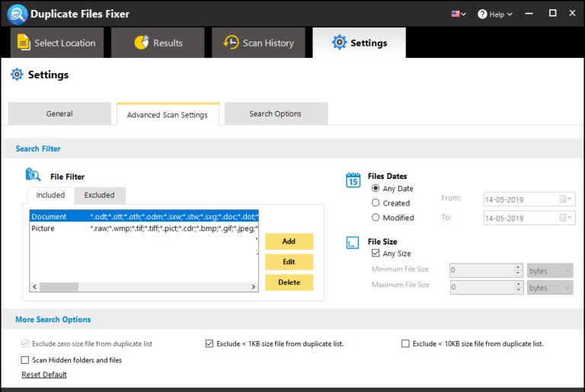Select the Created date radio button
This screenshot has width=585, height=392.
[376, 203]
